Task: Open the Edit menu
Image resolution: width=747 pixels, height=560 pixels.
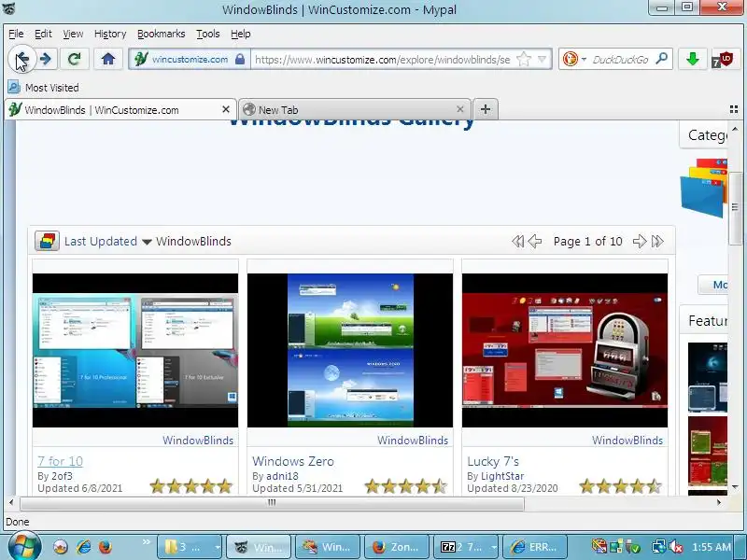Action: click(x=43, y=34)
